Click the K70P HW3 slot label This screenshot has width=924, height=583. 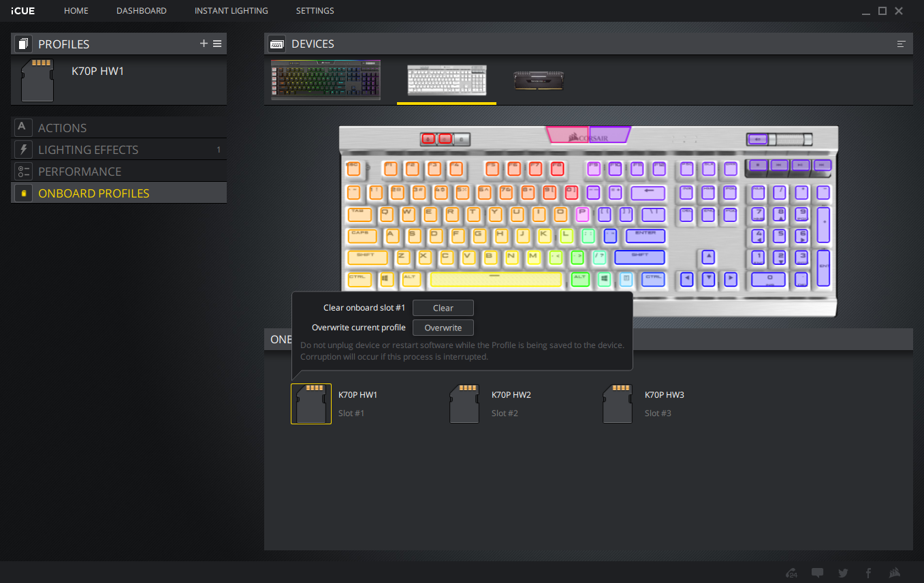click(x=665, y=395)
